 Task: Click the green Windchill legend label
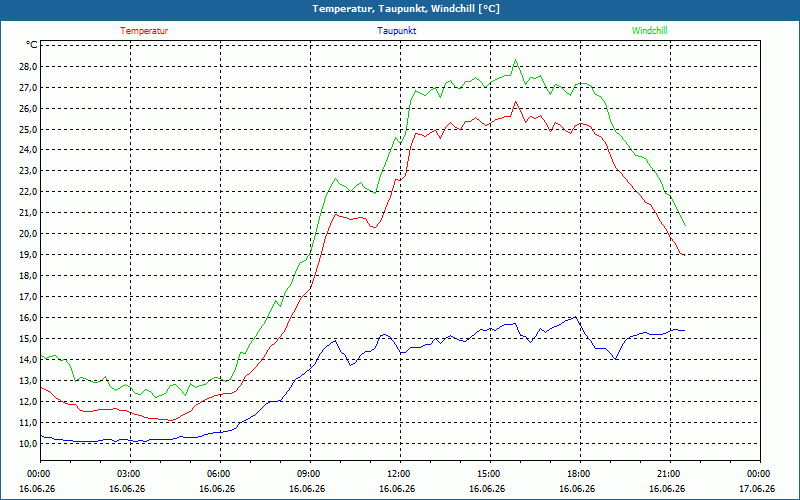[649, 31]
